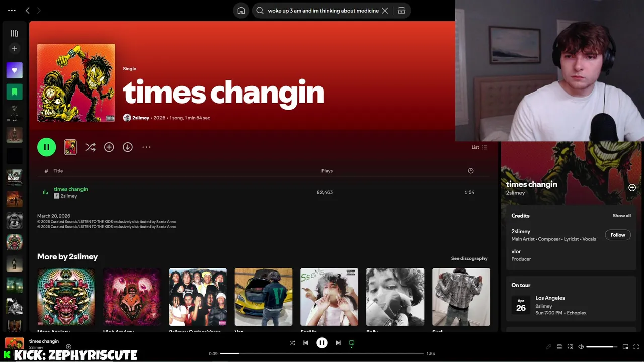Screen dimensions: 644x362
Task: Open the three-dots app menu at top left
Action: pyautogui.click(x=12, y=11)
